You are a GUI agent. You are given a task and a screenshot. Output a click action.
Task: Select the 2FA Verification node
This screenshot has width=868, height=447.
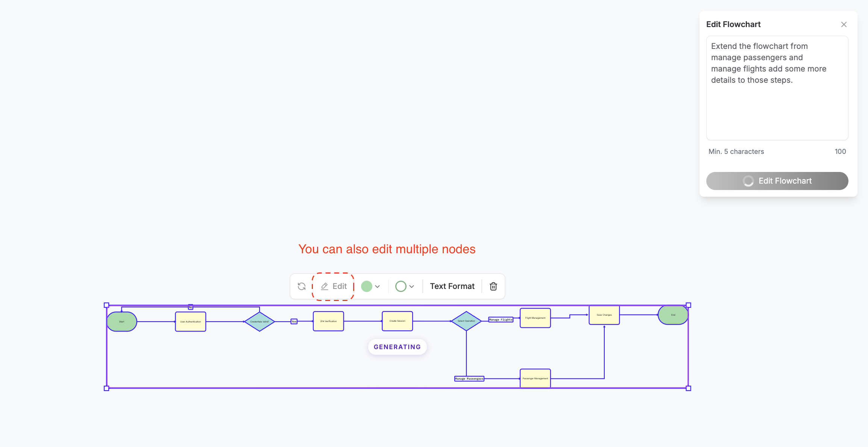tap(328, 321)
